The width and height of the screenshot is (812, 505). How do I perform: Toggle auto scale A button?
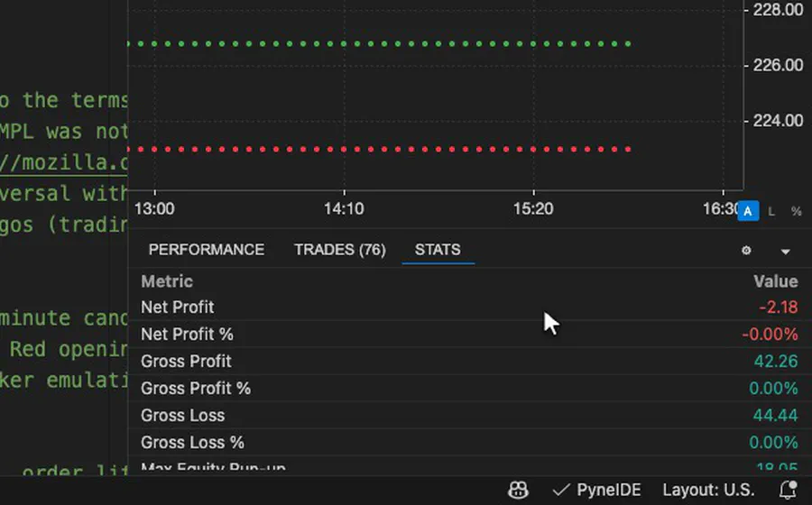[748, 211]
